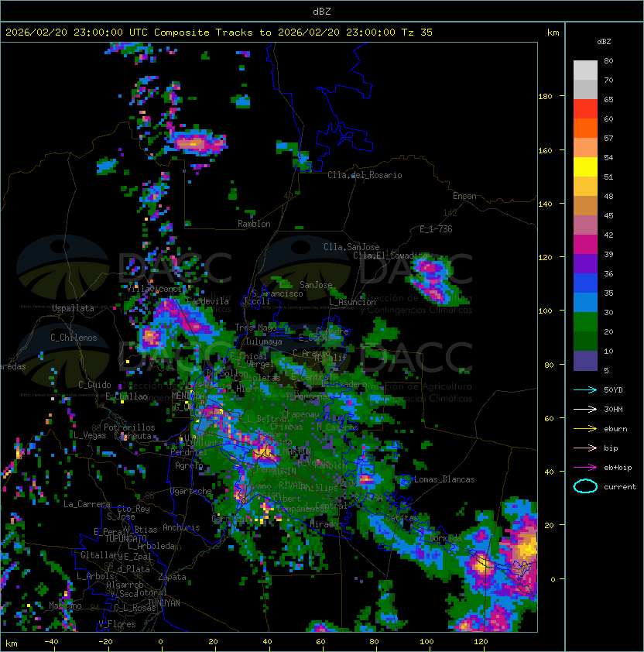644x652 pixels.
Task: Click the 'Uspallata' map label
Action: [73, 308]
